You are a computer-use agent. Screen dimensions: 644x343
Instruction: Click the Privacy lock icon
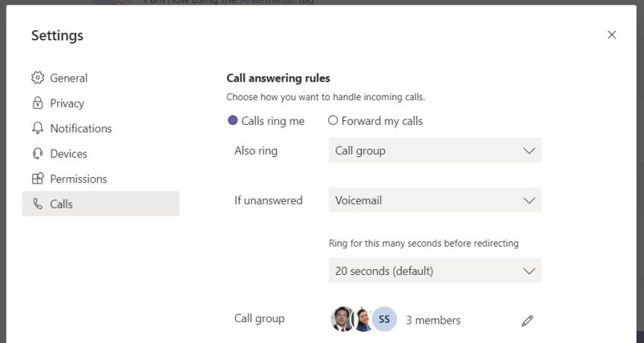pyautogui.click(x=38, y=103)
